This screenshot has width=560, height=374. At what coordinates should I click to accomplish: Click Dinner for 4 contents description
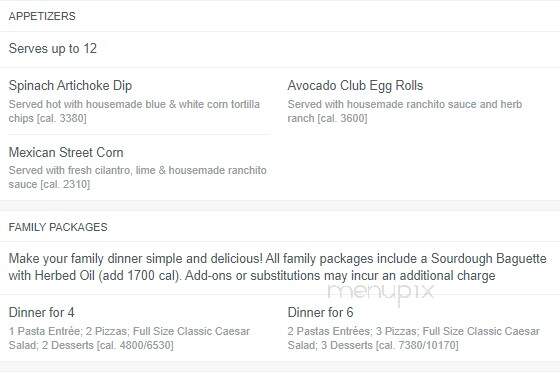[x=129, y=338]
